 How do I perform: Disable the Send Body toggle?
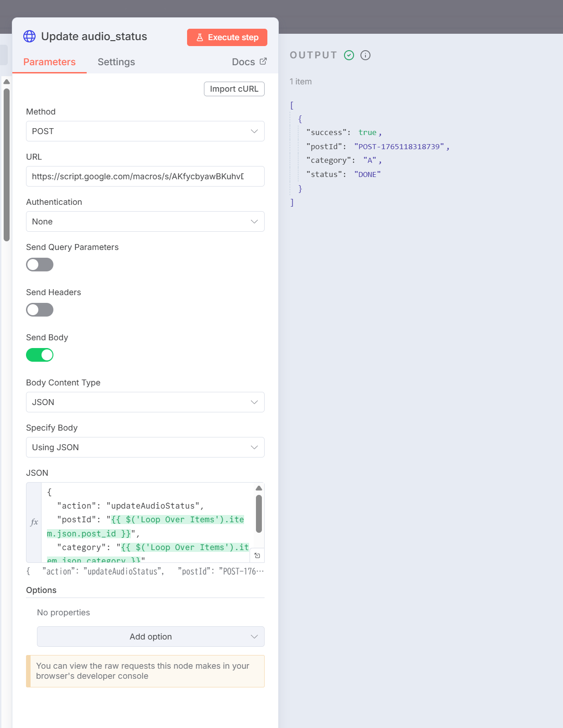pos(40,355)
